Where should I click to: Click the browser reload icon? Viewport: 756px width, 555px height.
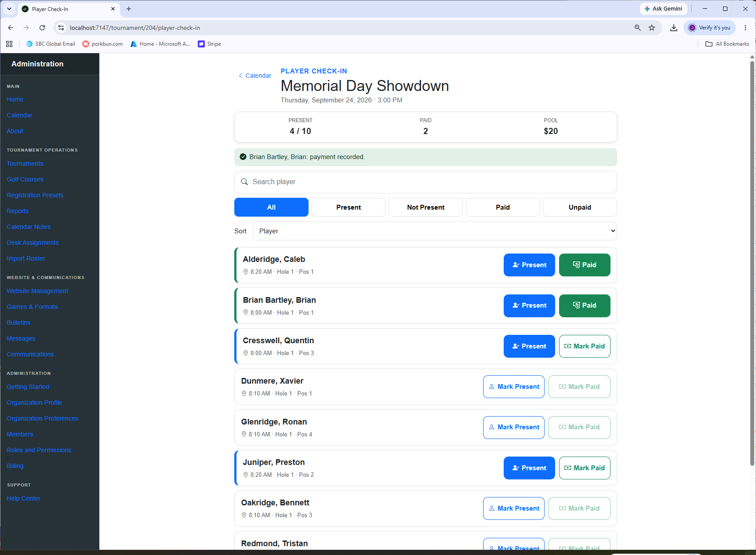tap(42, 28)
